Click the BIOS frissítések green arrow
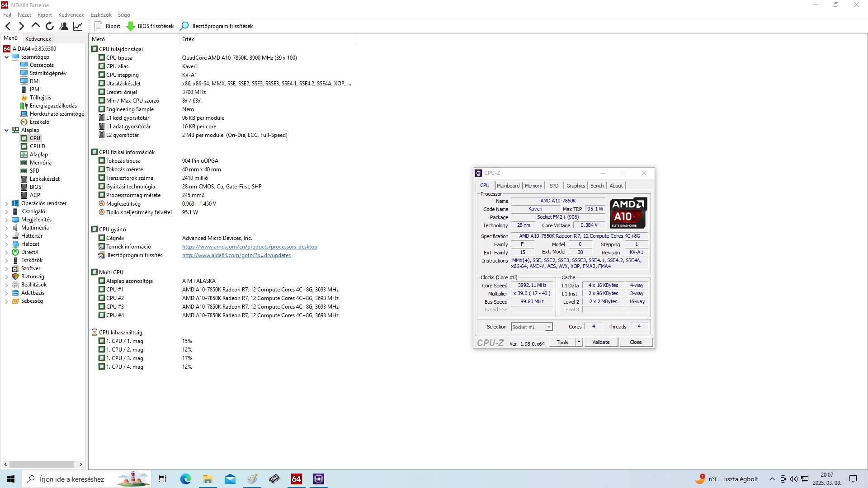Image resolution: width=868 pixels, height=488 pixels. pyautogui.click(x=130, y=26)
